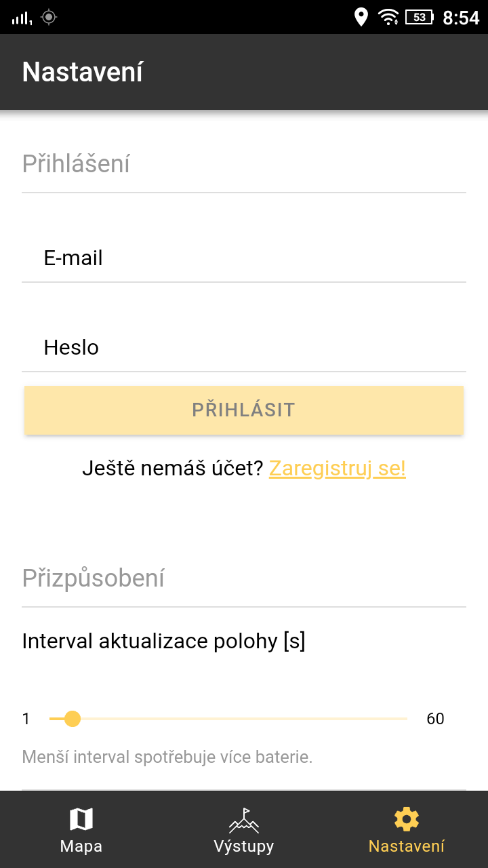Focus the E-mail input field

pos(244,258)
